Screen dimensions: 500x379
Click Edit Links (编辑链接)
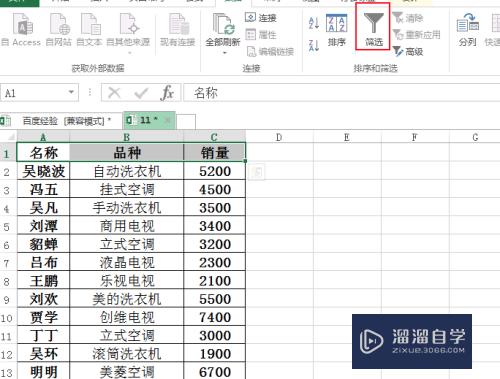coord(270,52)
